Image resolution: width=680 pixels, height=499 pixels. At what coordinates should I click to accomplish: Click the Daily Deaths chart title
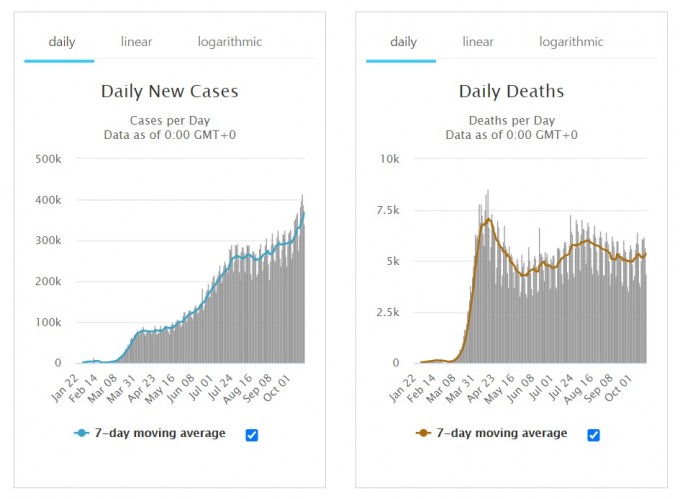tap(511, 92)
